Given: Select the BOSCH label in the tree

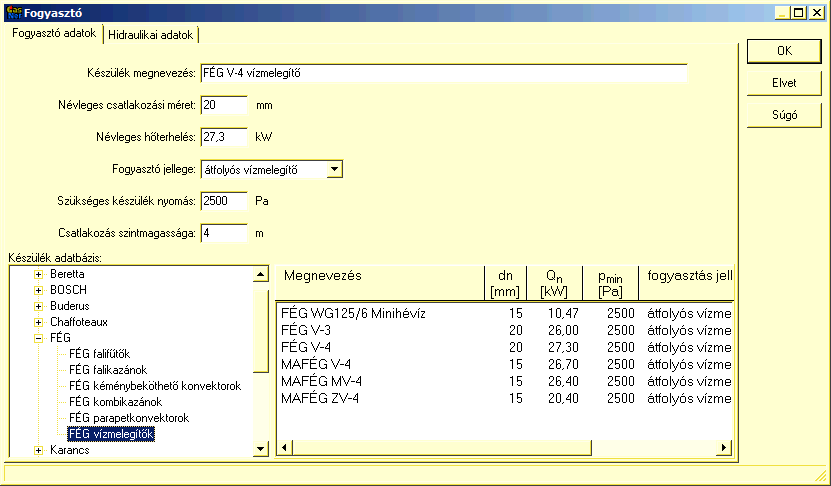Looking at the screenshot, I should point(68,290).
